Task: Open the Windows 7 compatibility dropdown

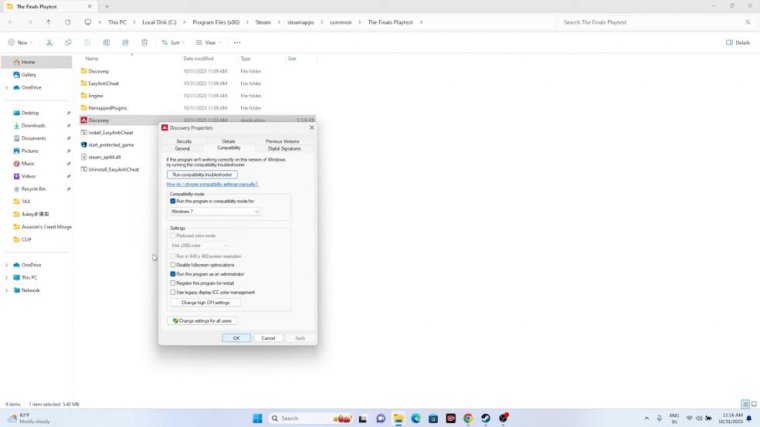Action: pos(215,211)
